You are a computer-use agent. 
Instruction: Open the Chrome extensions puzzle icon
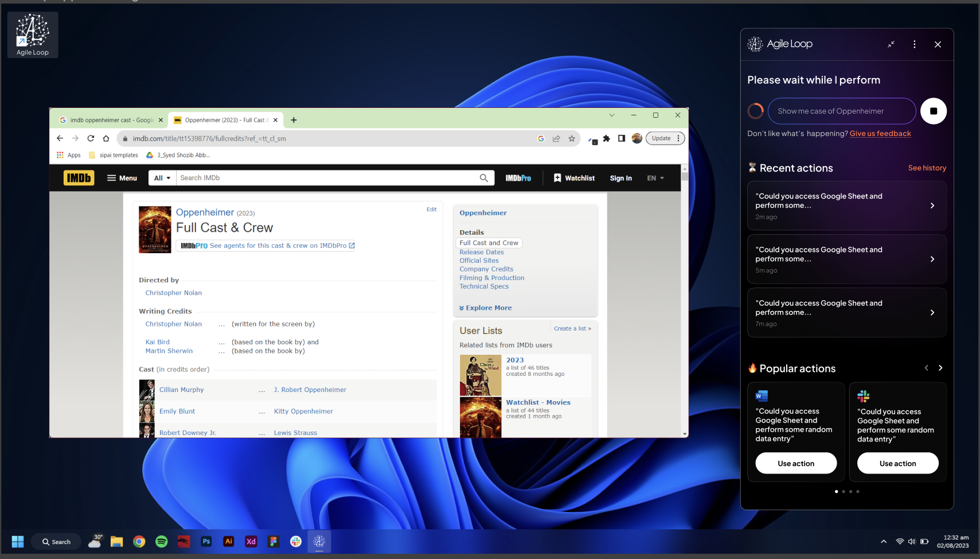[x=607, y=138]
